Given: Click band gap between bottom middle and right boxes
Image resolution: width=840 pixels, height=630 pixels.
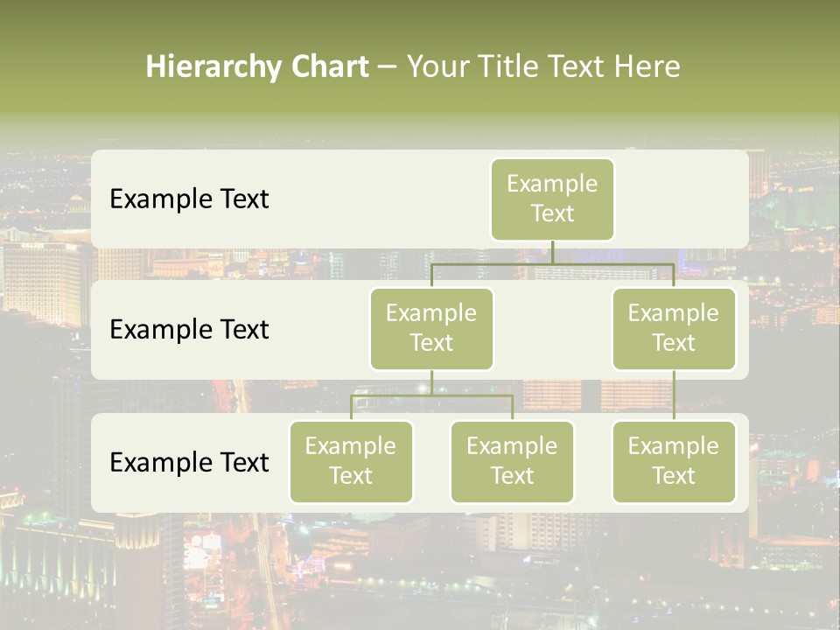Looking at the screenshot, I should click(x=592, y=462).
